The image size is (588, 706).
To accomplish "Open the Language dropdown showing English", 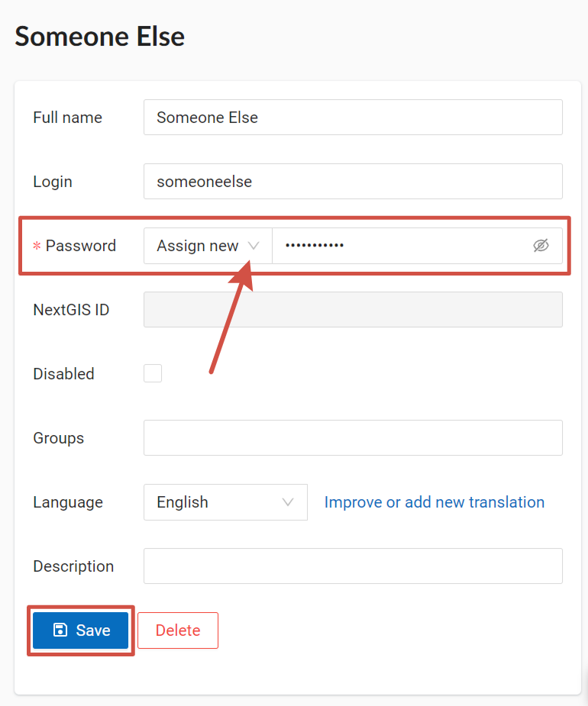I will 225,502.
